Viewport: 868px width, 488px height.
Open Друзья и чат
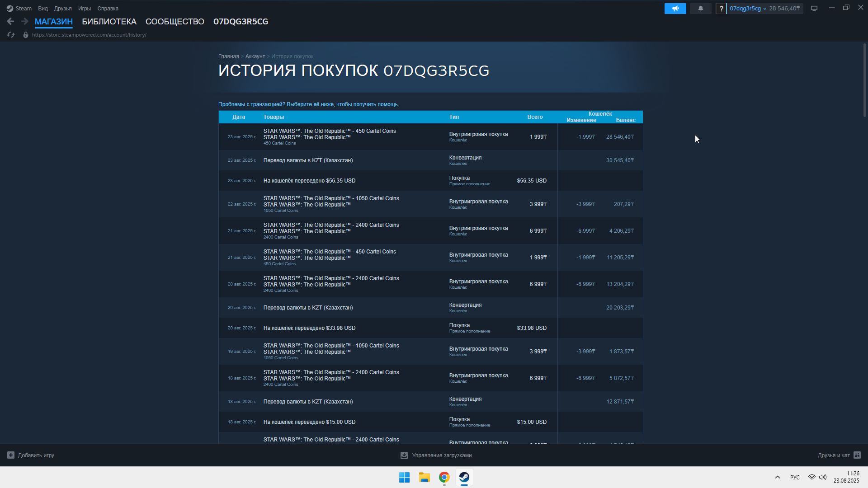point(839,455)
